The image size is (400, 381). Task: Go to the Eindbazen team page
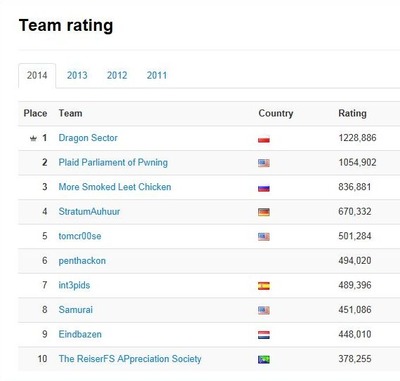[80, 334]
